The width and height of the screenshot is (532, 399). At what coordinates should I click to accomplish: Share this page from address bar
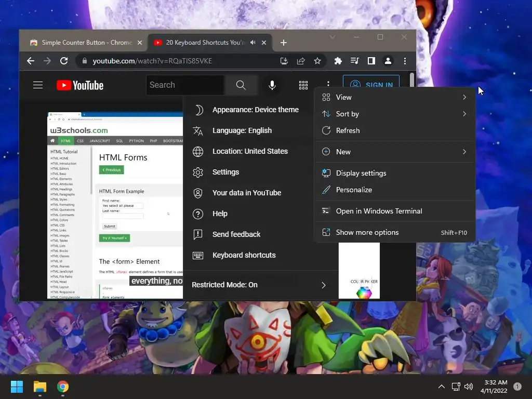(x=301, y=61)
